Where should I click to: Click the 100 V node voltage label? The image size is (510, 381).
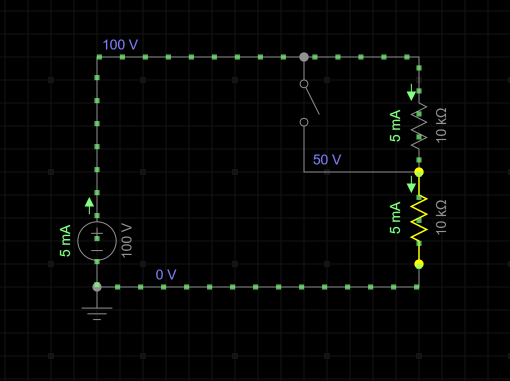pos(120,45)
